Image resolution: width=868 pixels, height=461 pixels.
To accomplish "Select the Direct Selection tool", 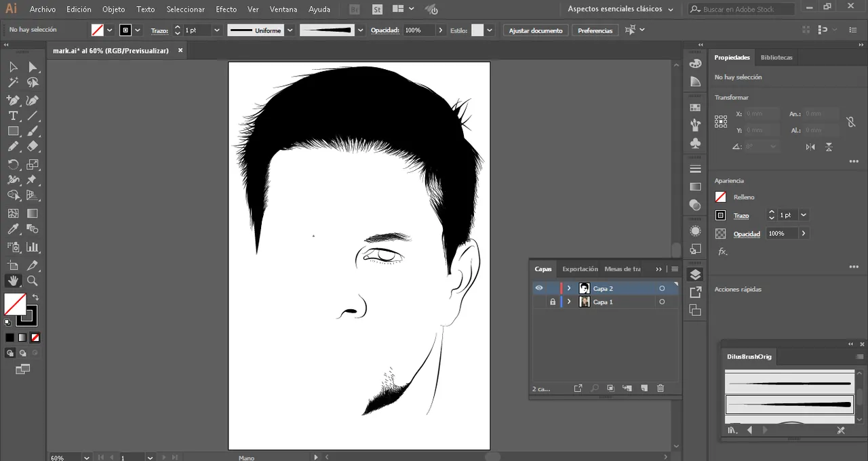I will tap(33, 66).
